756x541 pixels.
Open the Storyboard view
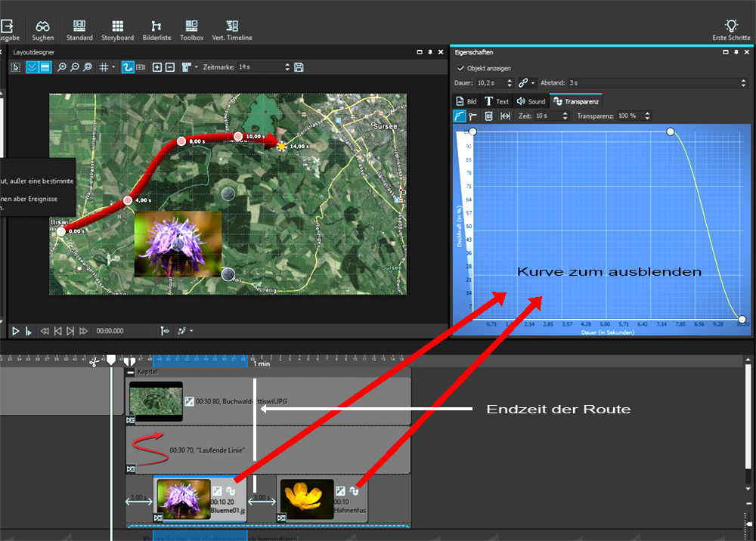(117, 30)
